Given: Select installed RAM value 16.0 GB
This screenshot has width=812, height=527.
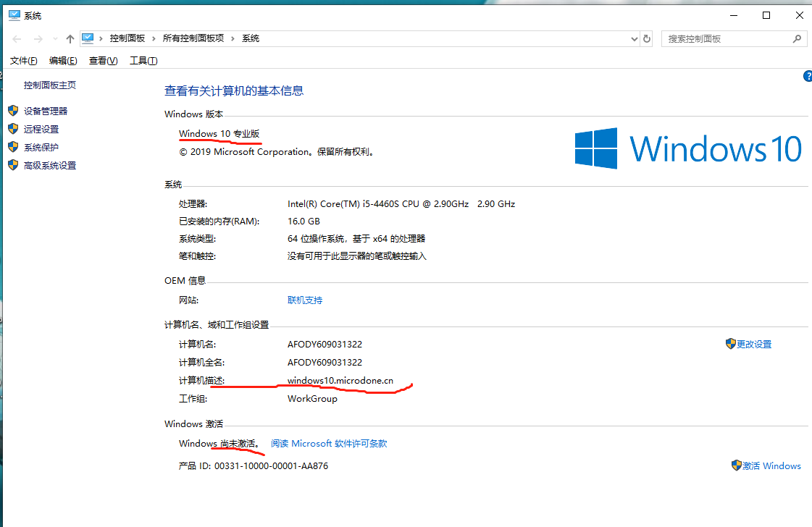Looking at the screenshot, I should coord(304,221).
